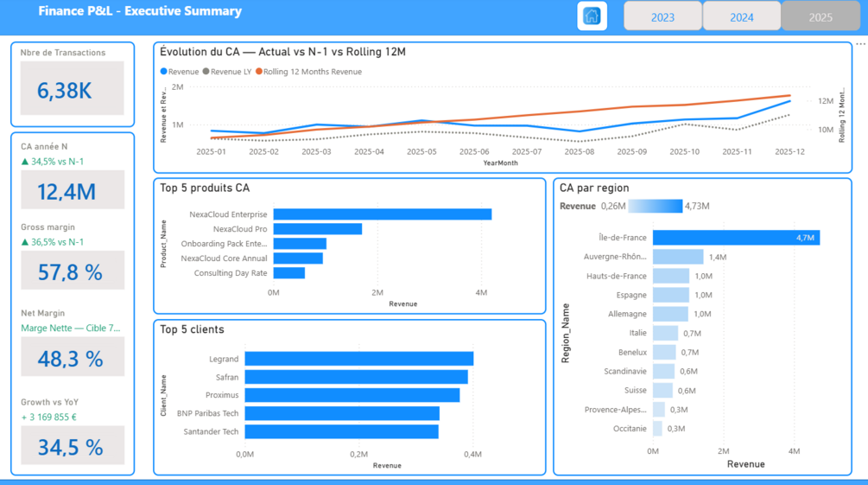
Task: Select the 2024 year filter
Action: point(742,16)
